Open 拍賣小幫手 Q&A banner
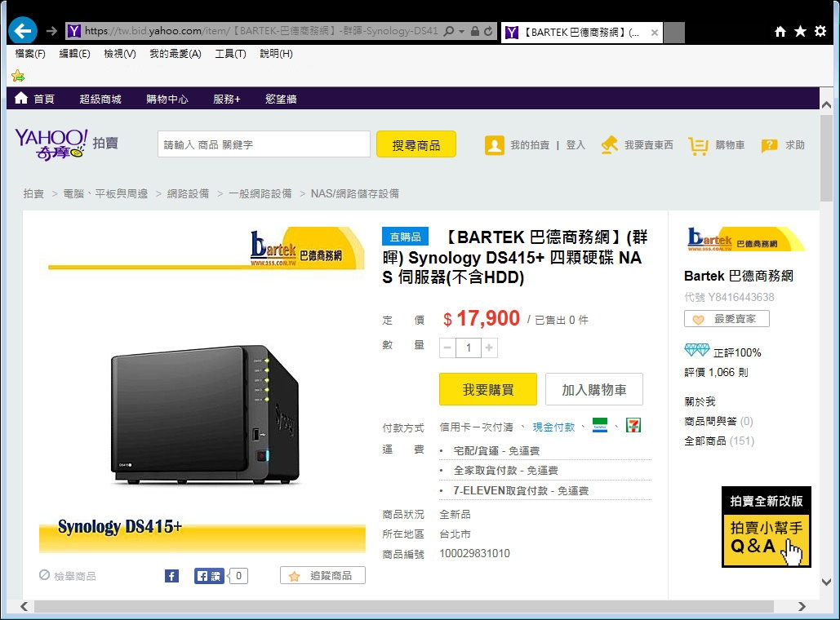This screenshot has height=620, width=840. point(766,527)
